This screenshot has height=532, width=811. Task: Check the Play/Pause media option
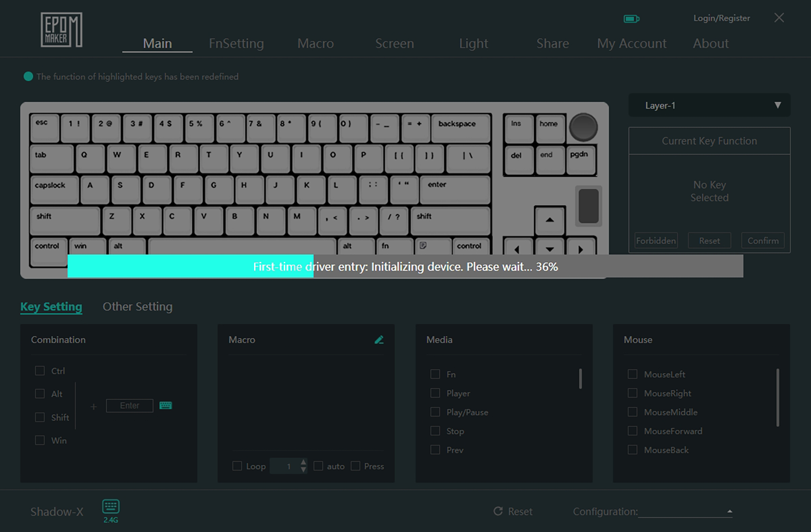tap(435, 412)
